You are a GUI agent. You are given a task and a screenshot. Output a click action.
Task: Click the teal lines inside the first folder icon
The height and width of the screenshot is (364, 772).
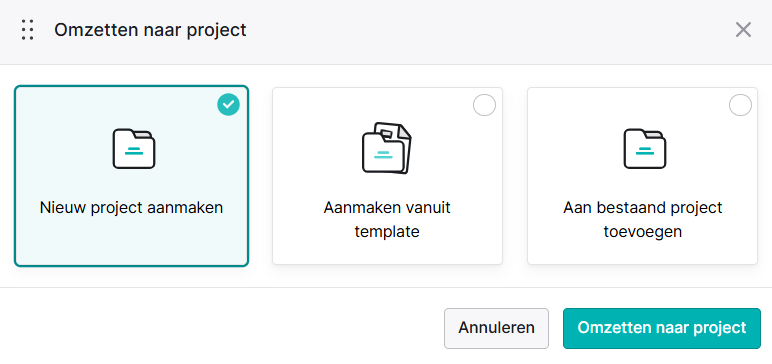pyautogui.click(x=134, y=151)
